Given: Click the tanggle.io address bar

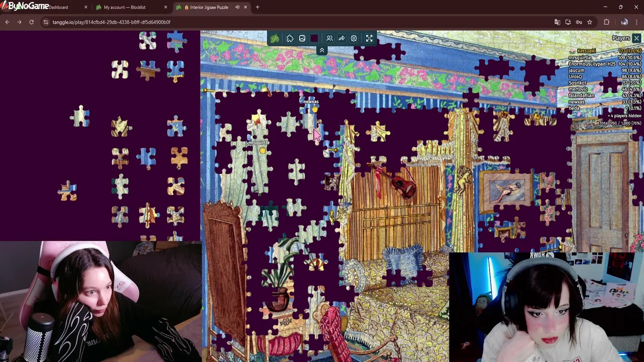Looking at the screenshot, I should [x=297, y=22].
